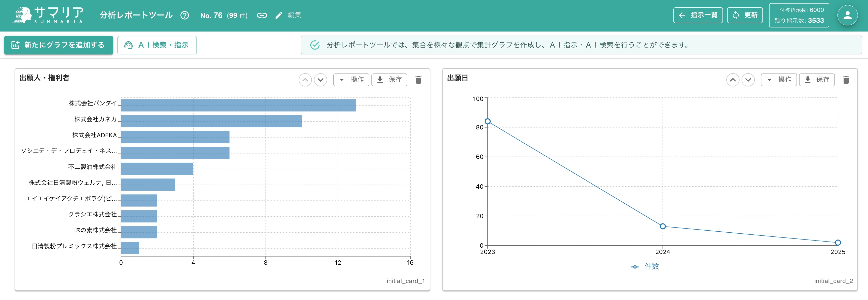Save the 出願日 chart
Image resolution: width=868 pixels, height=300 pixels.
point(817,80)
